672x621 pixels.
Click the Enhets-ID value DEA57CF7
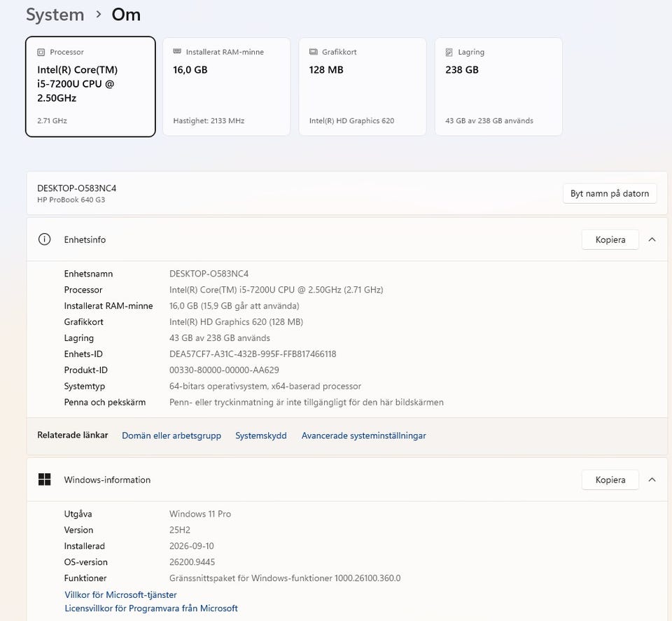click(253, 354)
